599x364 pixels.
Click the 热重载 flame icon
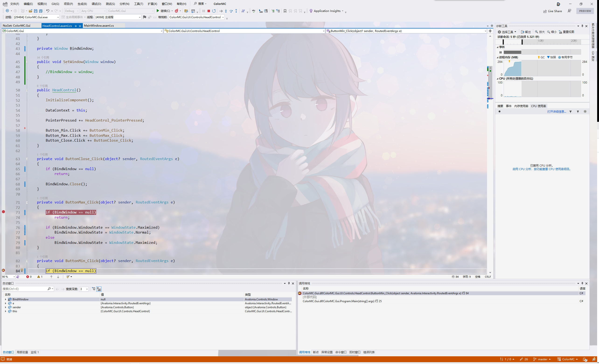coord(177,11)
